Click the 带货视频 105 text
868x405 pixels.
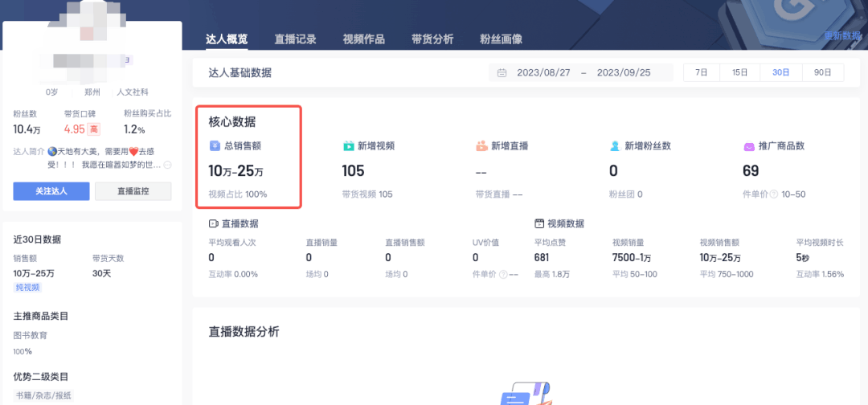367,194
